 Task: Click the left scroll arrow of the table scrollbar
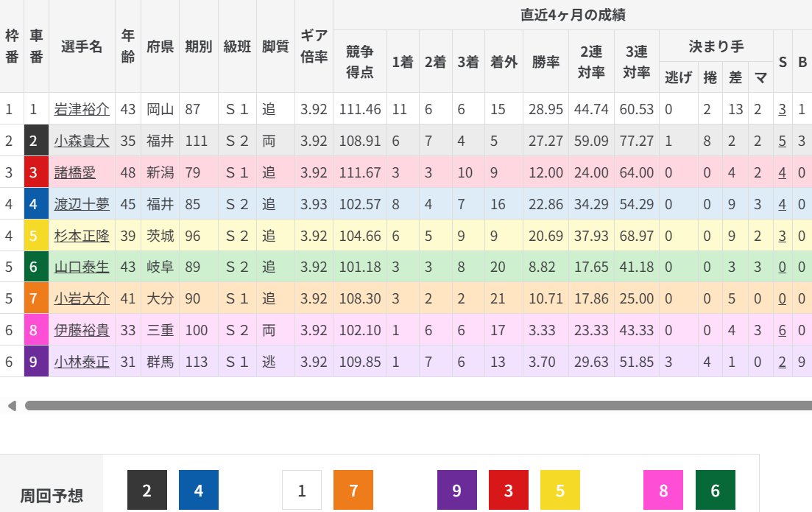point(11,406)
